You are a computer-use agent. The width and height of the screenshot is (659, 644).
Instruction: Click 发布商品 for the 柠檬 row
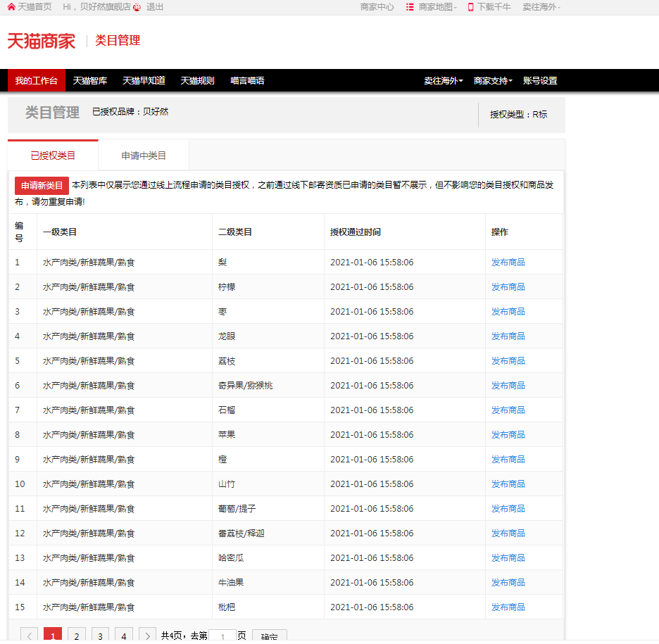pyautogui.click(x=508, y=287)
